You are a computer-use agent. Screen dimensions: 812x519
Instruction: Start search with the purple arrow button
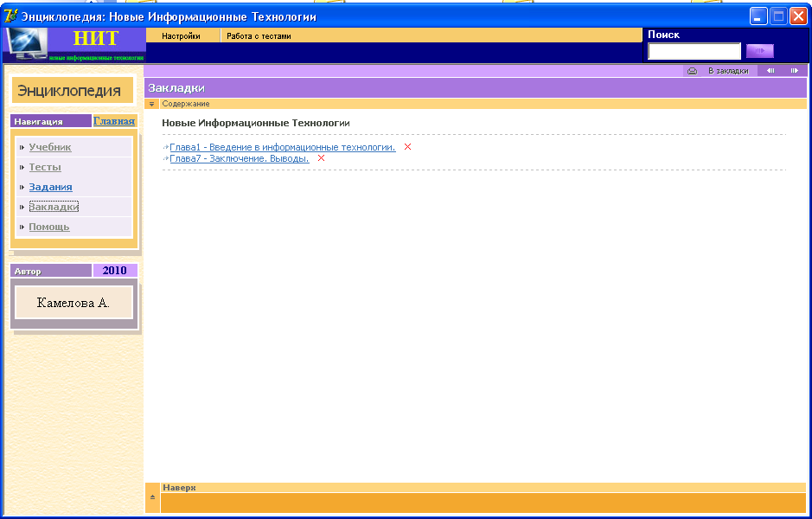[760, 51]
